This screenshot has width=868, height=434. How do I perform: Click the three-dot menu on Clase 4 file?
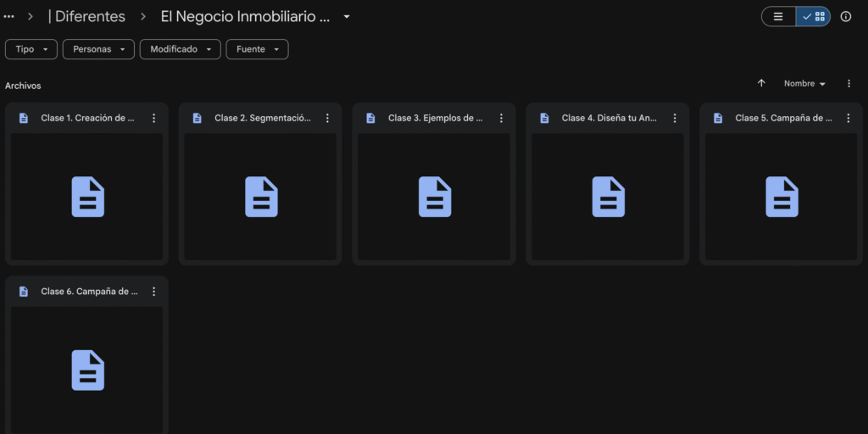pyautogui.click(x=675, y=119)
